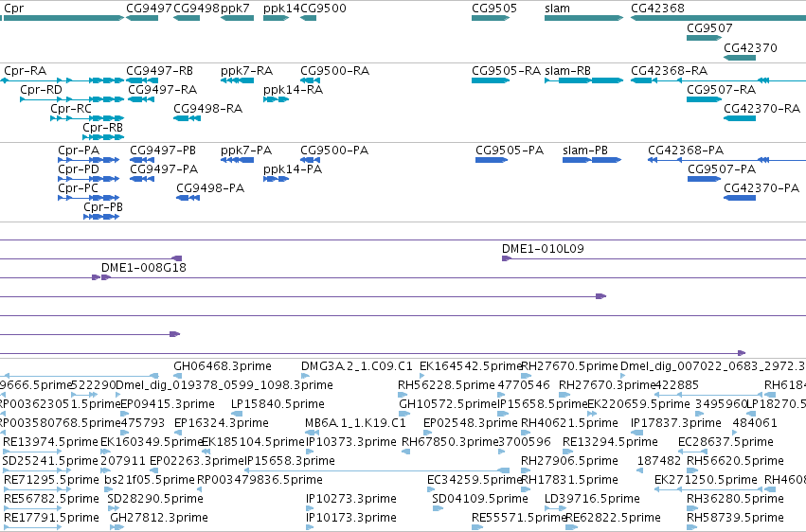Image resolution: width=806 pixels, height=532 pixels.
Task: Select EST MB6A.1_1.K19.C1
Action: coord(312,433)
